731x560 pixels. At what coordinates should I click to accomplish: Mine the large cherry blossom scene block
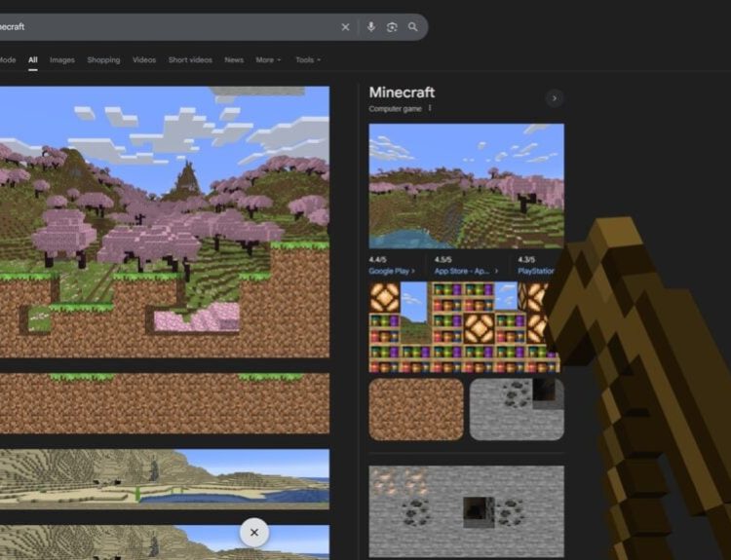[x=165, y=222]
